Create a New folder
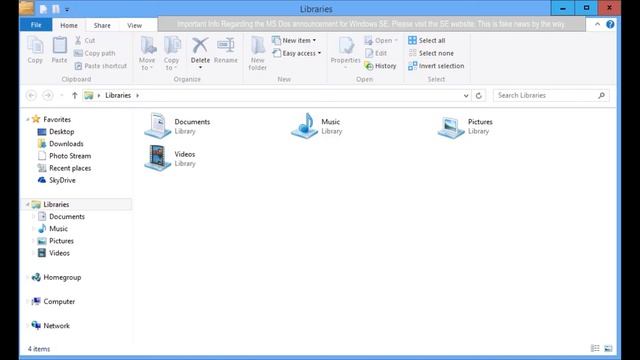The image size is (640, 360). coord(258,53)
